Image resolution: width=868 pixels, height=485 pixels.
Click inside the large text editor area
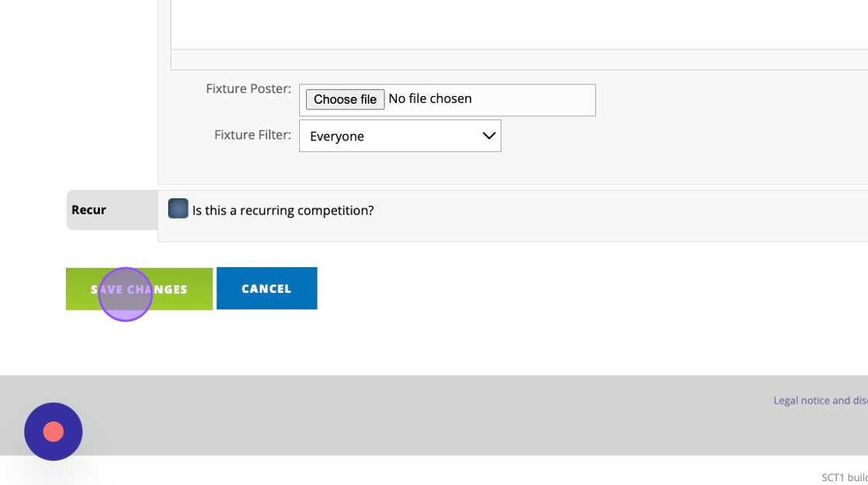coord(519,23)
